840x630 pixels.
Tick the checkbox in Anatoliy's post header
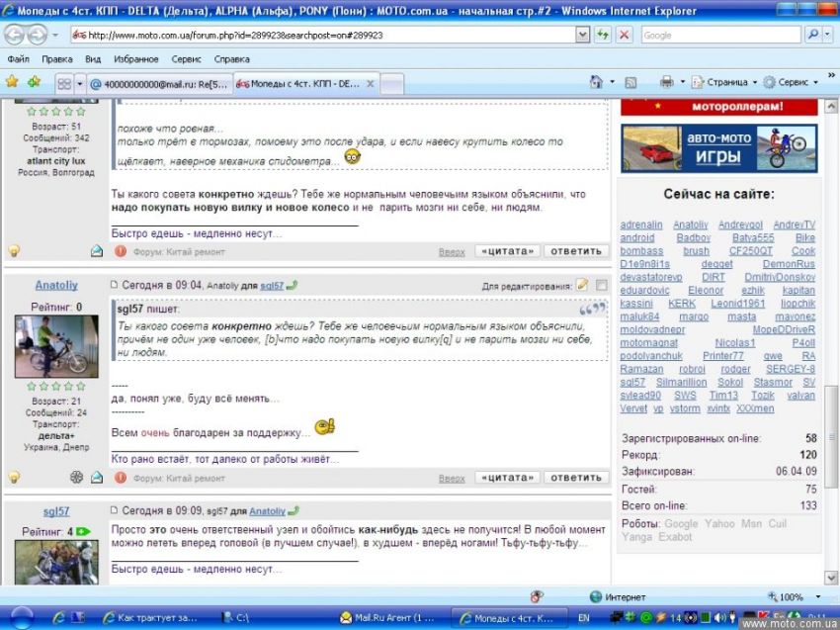coord(601,285)
